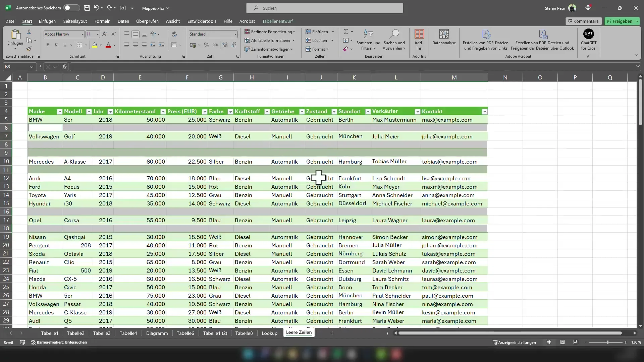This screenshot has height=362, width=644.
Task: Open the Aptos Narrow font dropdown
Action: point(83,34)
